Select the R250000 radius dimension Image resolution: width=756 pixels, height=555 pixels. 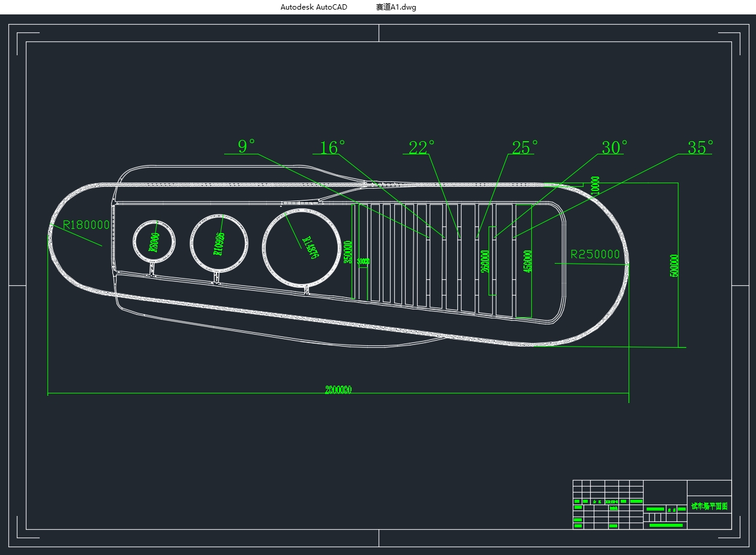595,255
